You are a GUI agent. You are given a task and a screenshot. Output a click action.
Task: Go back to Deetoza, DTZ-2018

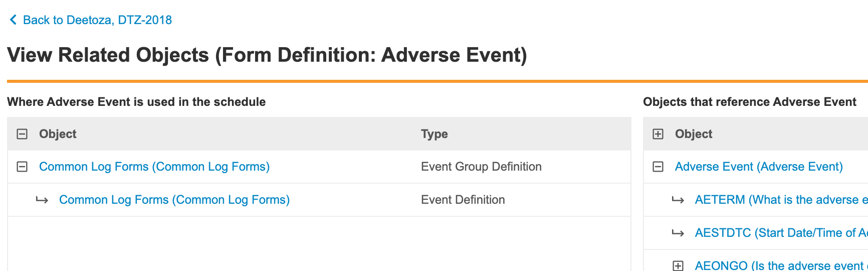pyautogui.click(x=97, y=20)
